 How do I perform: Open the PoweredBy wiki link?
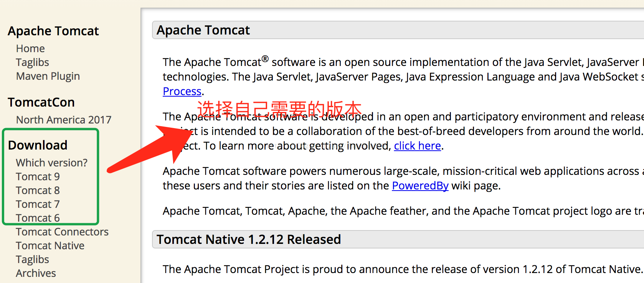tap(420, 186)
